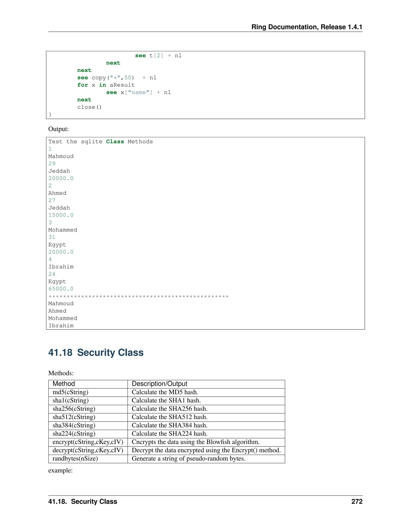
Task: Click the footer text '41.18. Security Class'
Action: tap(82, 501)
